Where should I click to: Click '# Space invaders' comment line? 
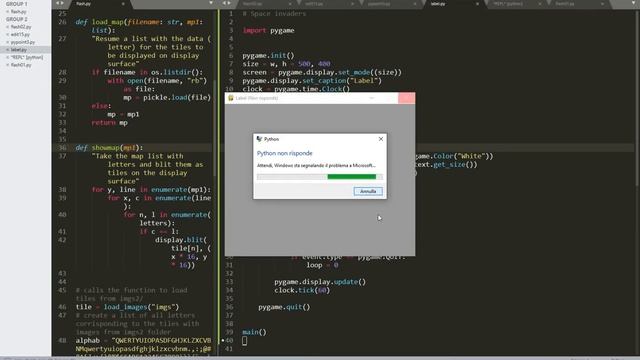click(x=274, y=14)
